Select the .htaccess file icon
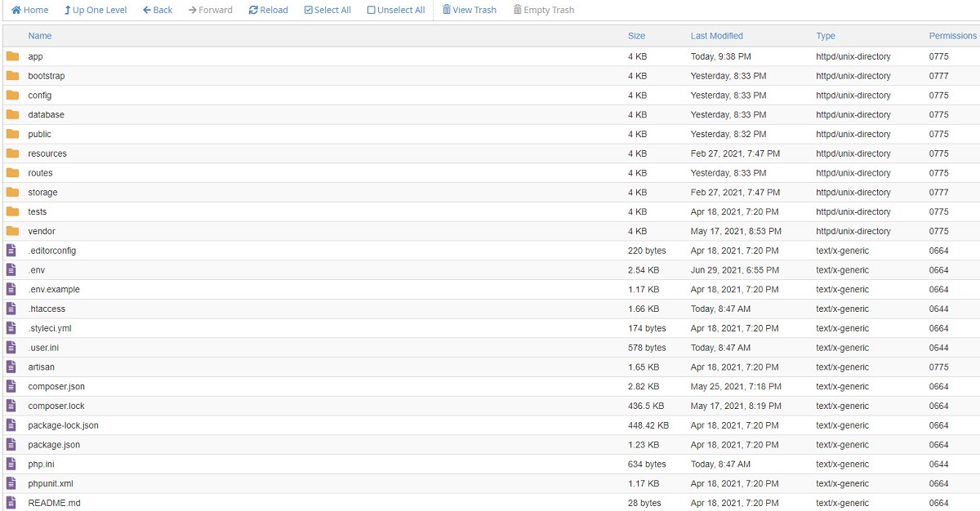This screenshot has height=511, width=980. pyautogui.click(x=11, y=309)
